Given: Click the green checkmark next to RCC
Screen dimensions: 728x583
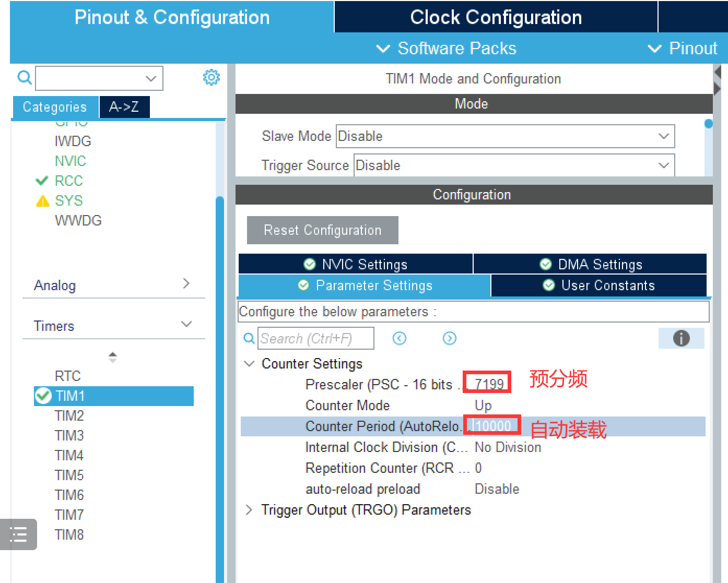Looking at the screenshot, I should click(x=42, y=181).
